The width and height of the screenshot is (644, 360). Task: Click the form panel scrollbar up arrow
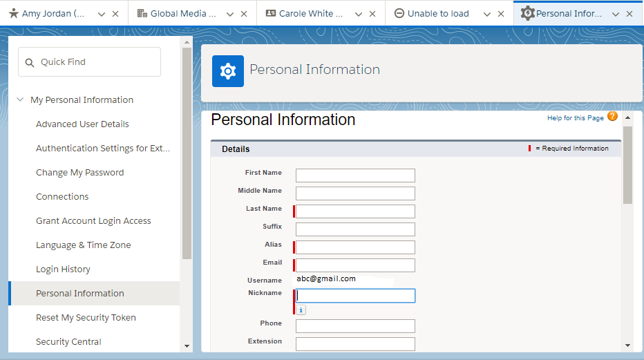627,117
